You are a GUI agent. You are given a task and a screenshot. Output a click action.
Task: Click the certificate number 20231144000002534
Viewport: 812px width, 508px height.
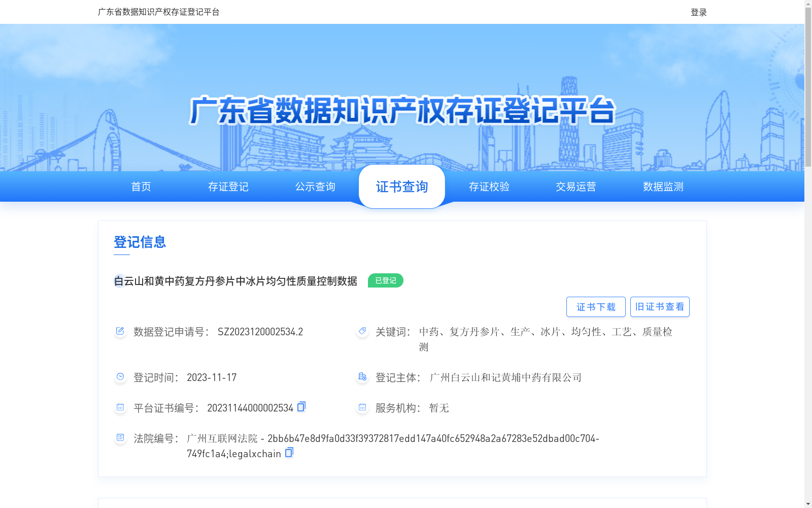point(250,408)
